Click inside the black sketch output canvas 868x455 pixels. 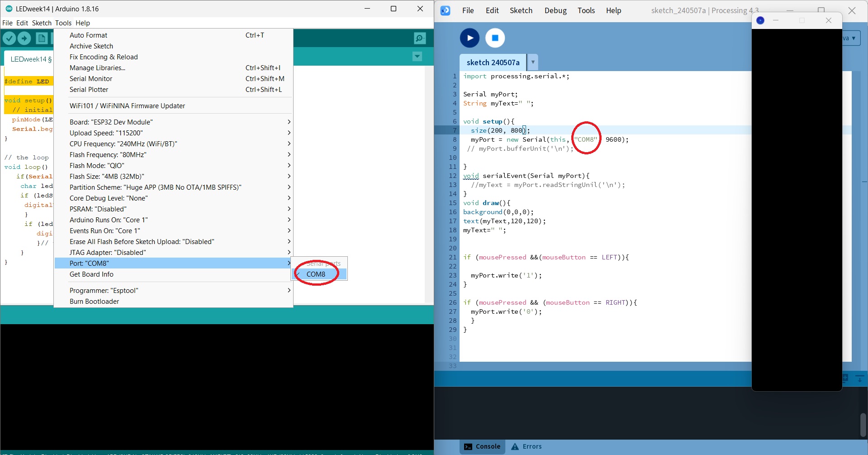(797, 210)
